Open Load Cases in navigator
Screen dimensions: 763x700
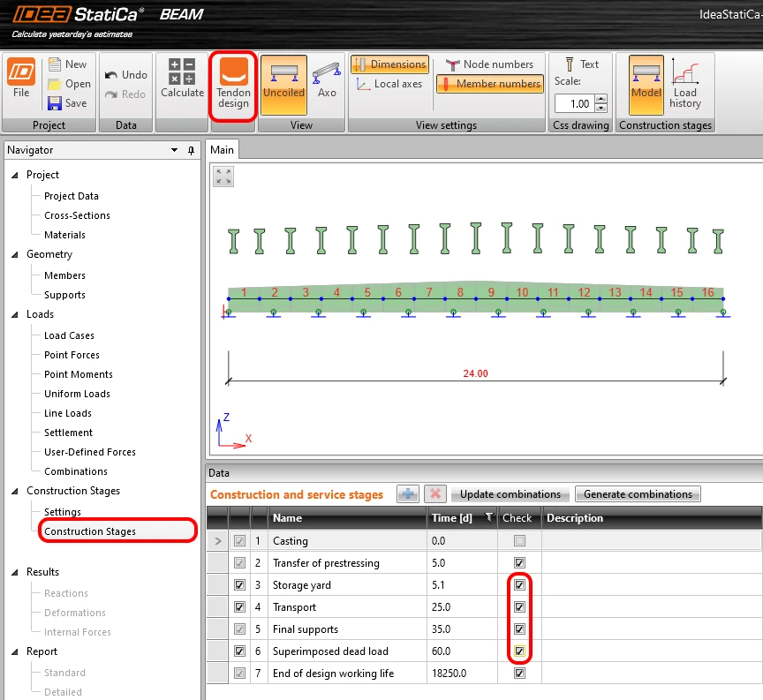click(x=69, y=335)
